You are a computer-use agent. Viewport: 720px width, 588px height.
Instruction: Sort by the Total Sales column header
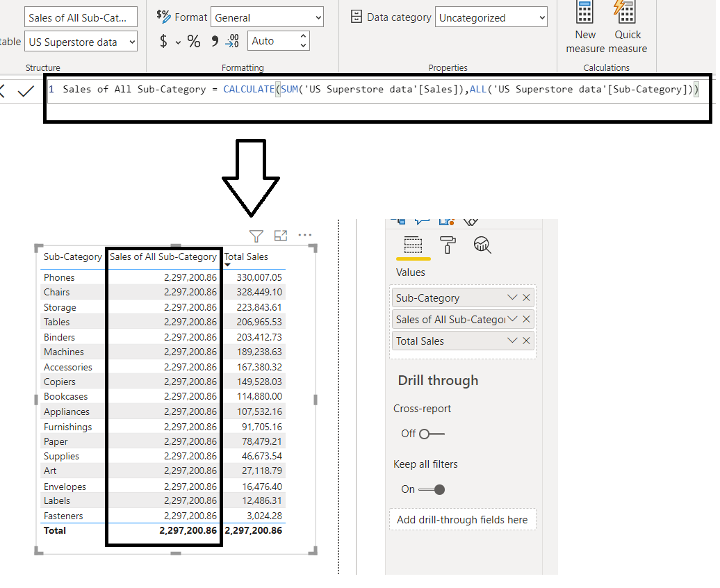(x=246, y=256)
